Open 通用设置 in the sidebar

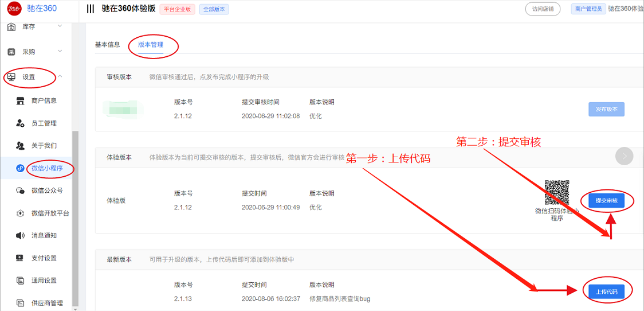click(44, 281)
